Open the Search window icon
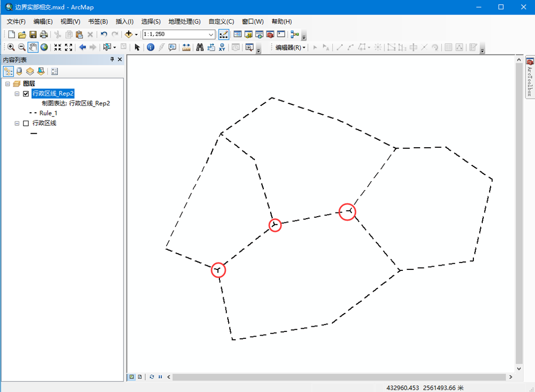Viewport: 535px width, 392px height. (x=259, y=34)
